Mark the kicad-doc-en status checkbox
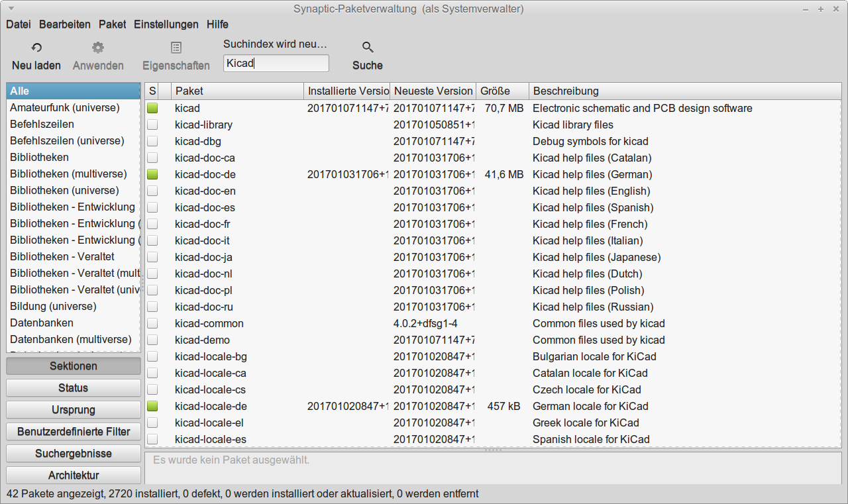This screenshot has height=504, width=848. click(152, 191)
